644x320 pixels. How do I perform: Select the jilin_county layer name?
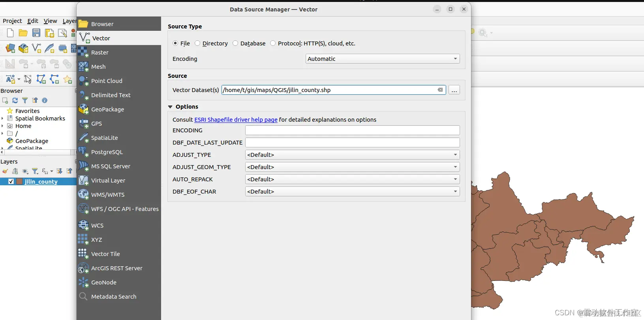(x=41, y=182)
